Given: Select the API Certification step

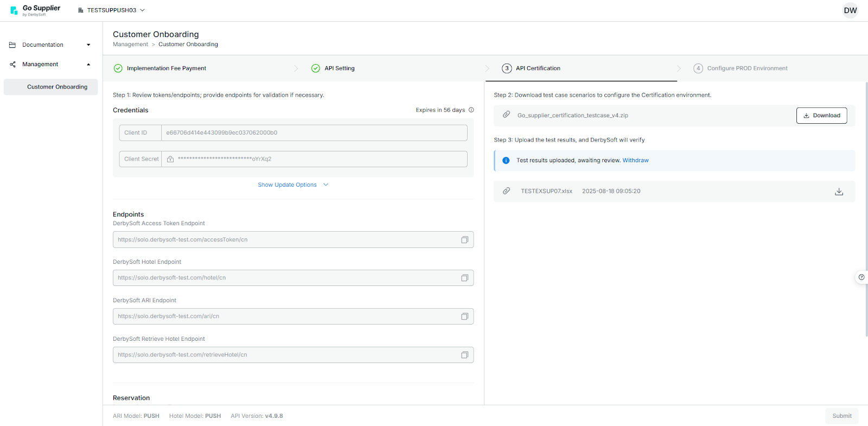Looking at the screenshot, I should [x=532, y=68].
